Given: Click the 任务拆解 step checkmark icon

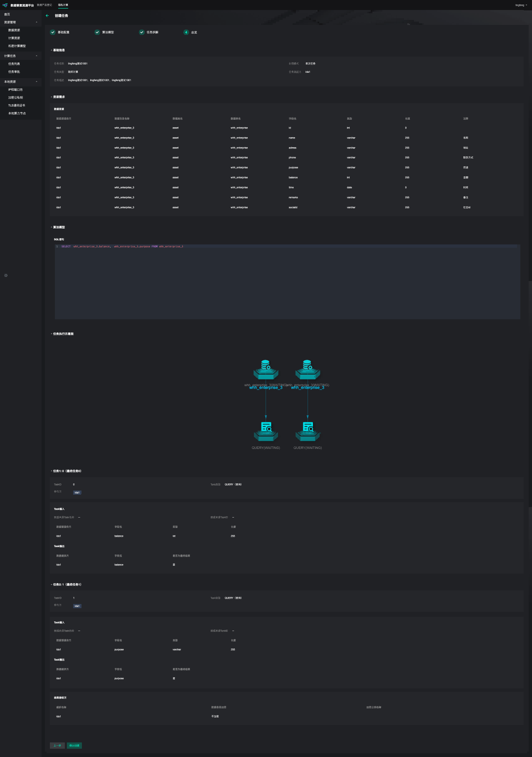Looking at the screenshot, I should [x=142, y=32].
